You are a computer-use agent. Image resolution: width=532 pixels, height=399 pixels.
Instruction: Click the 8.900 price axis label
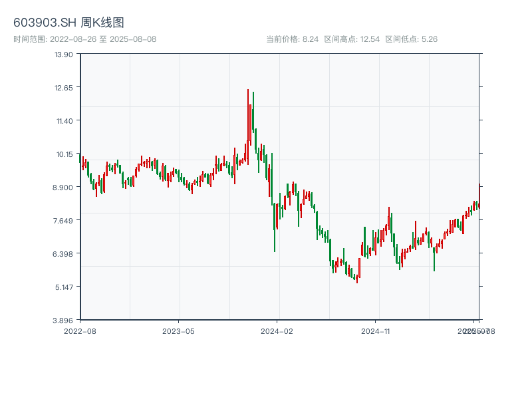pos(64,187)
